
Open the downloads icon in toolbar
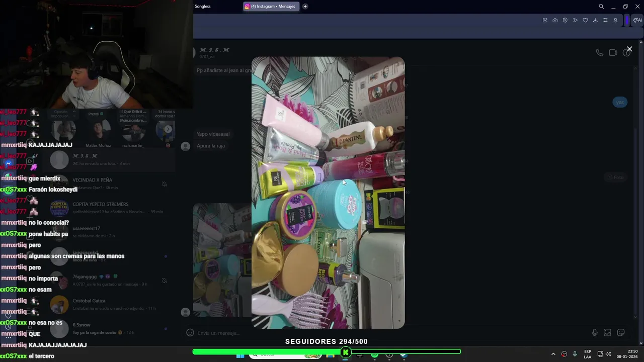point(595,20)
